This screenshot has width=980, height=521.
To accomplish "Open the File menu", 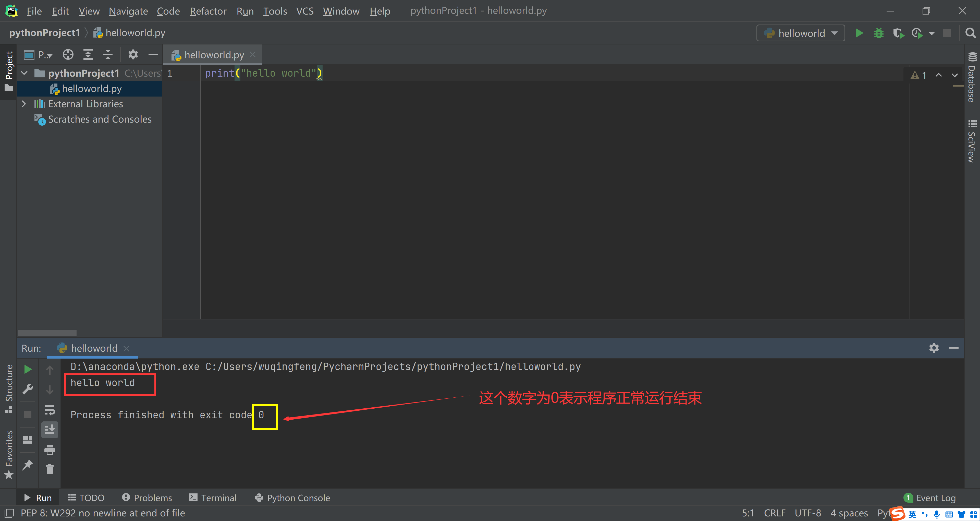I will [x=34, y=11].
